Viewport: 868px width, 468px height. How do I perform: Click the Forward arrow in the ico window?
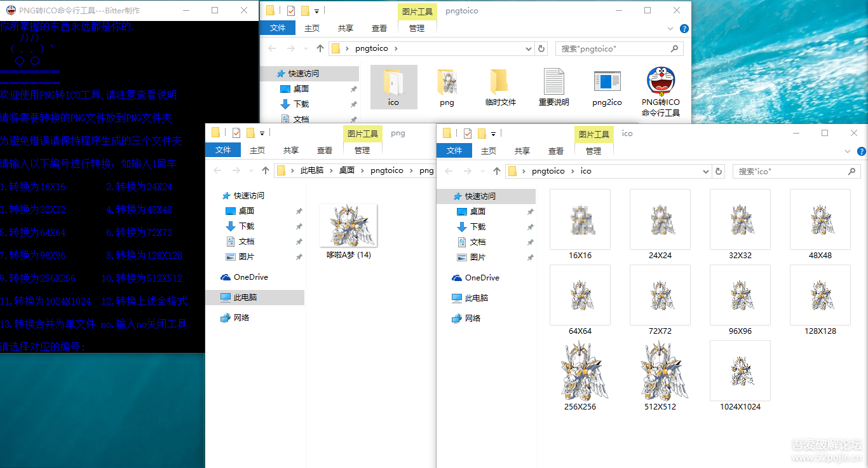pos(468,171)
